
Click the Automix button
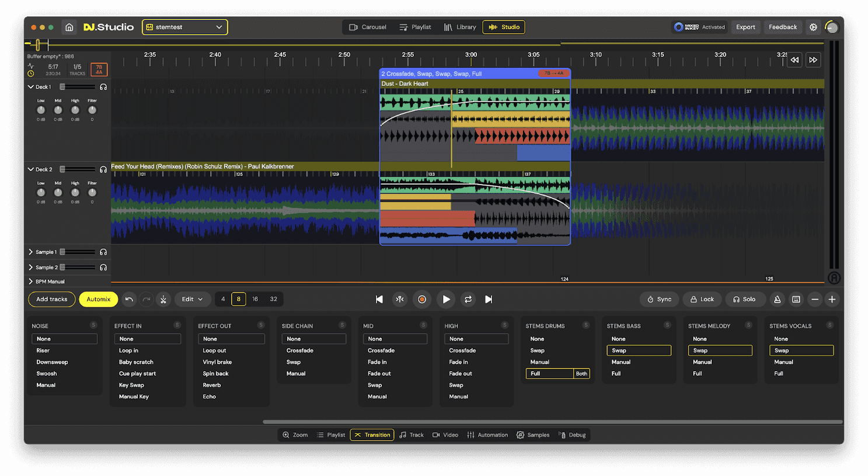[x=98, y=299]
